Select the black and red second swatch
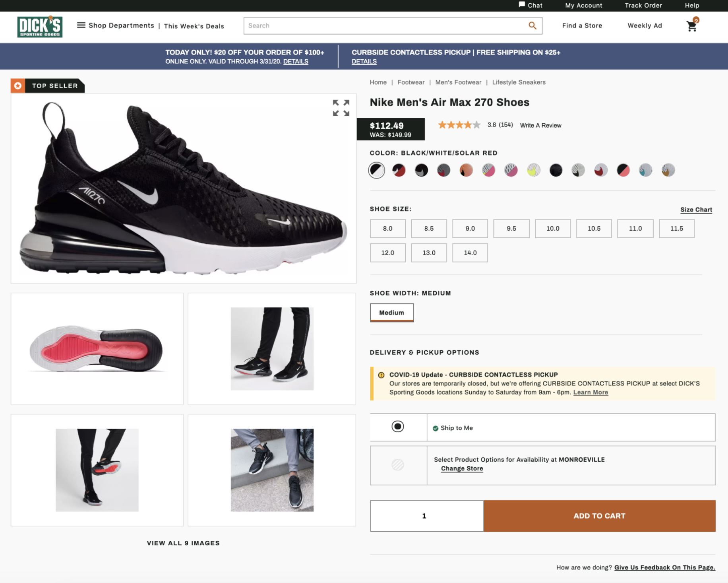Viewport: 728px width, 583px height. pyautogui.click(x=399, y=170)
